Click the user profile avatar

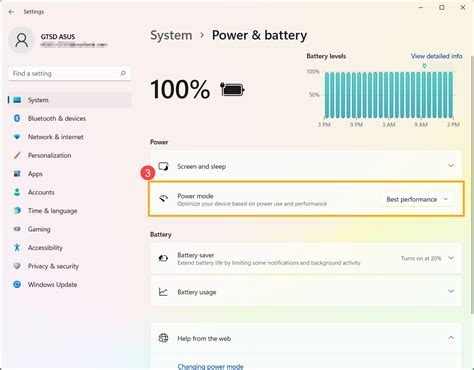point(22,40)
